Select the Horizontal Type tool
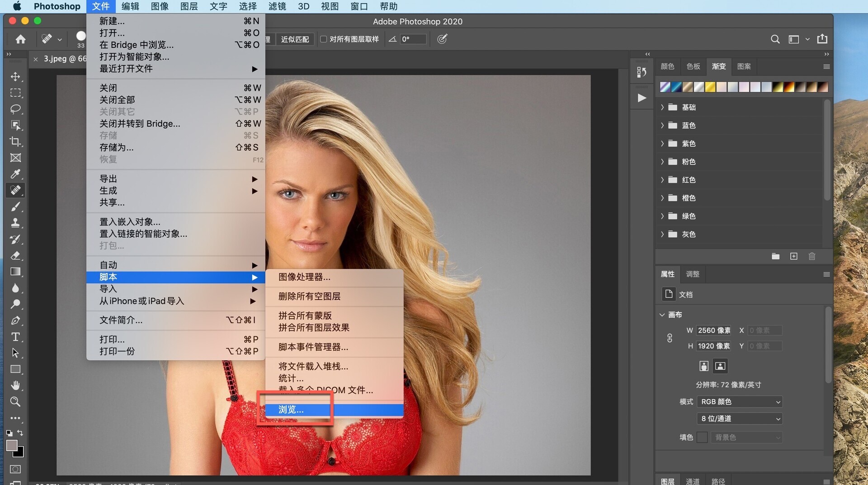Screen dimensions: 868x485 (15, 337)
